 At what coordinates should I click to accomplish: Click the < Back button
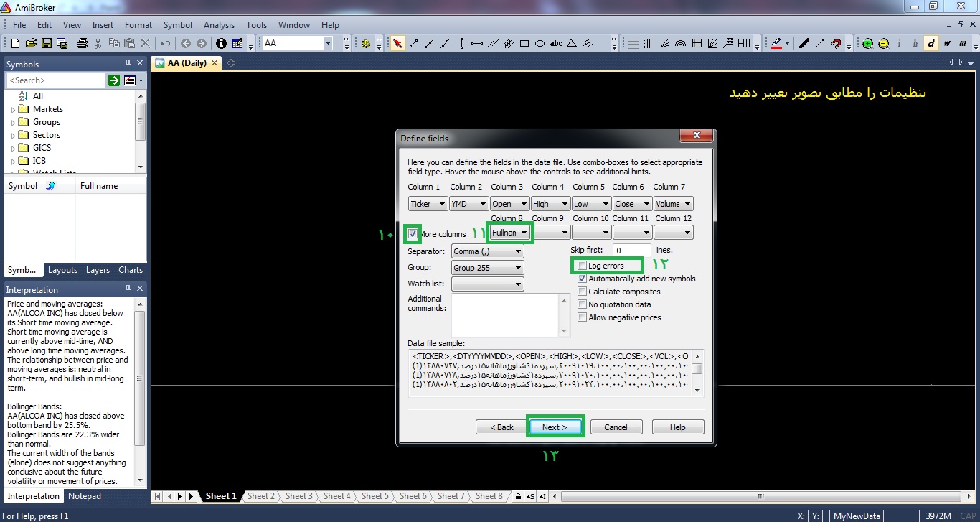(501, 427)
